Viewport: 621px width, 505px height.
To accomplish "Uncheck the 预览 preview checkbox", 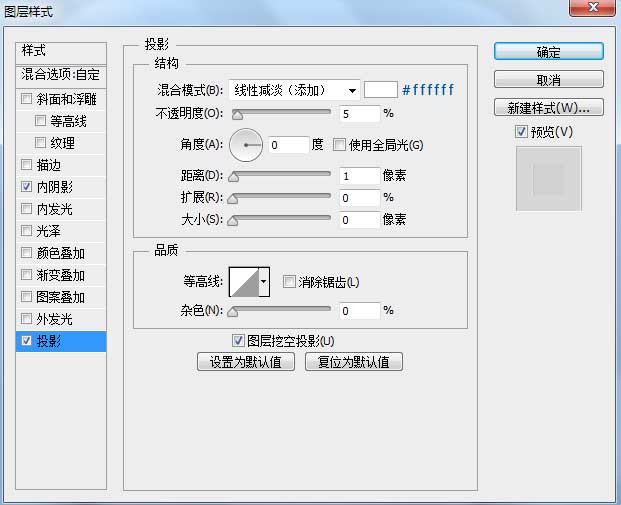I will coord(521,132).
